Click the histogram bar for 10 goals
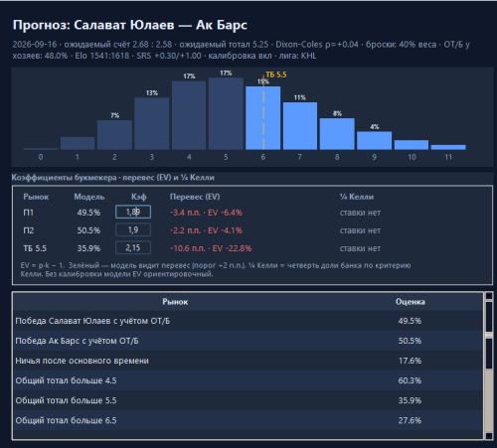 tap(412, 145)
